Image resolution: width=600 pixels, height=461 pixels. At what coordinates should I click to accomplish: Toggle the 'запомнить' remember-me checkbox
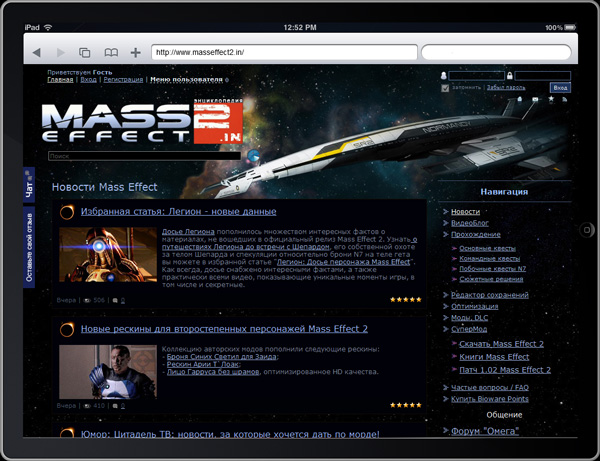pos(445,88)
